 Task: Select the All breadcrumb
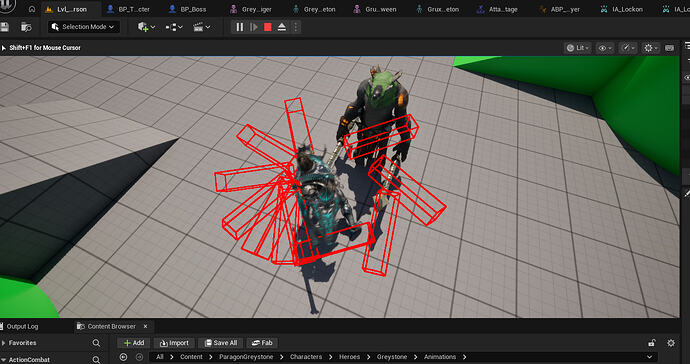point(160,357)
